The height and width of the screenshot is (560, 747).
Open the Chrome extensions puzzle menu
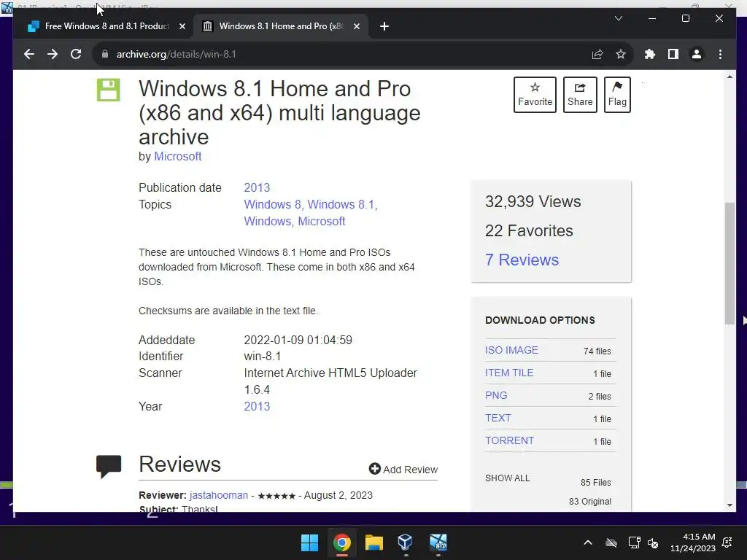pyautogui.click(x=650, y=54)
